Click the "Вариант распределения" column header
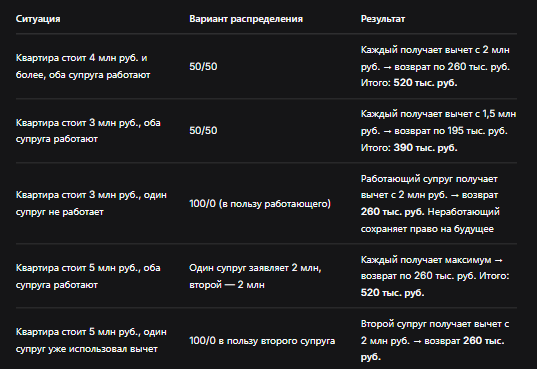 pyautogui.click(x=246, y=19)
